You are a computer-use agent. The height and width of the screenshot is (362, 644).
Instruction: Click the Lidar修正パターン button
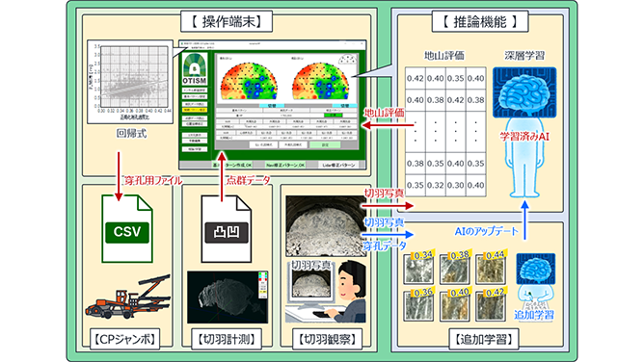pos(338,165)
